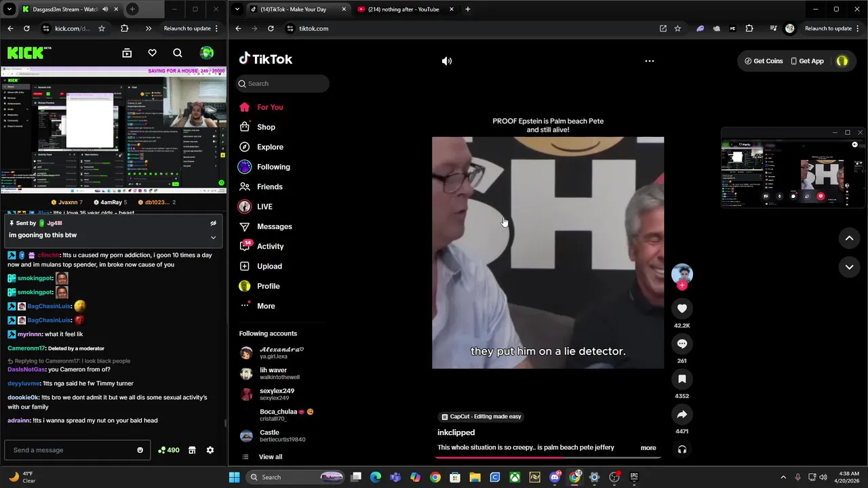The width and height of the screenshot is (868, 488).
Task: Open the emoji picker in Kick chat
Action: (140, 450)
